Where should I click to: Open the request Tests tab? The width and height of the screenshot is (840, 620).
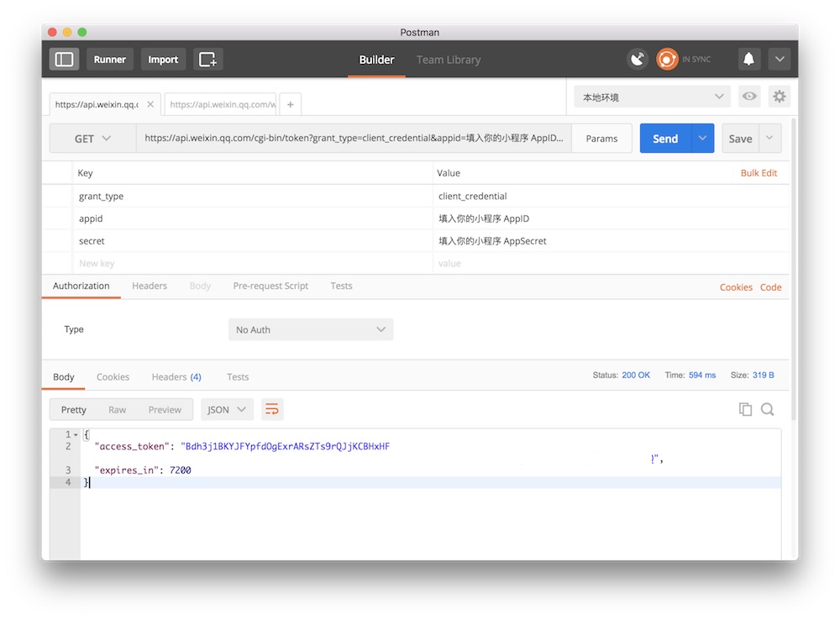pyautogui.click(x=341, y=286)
